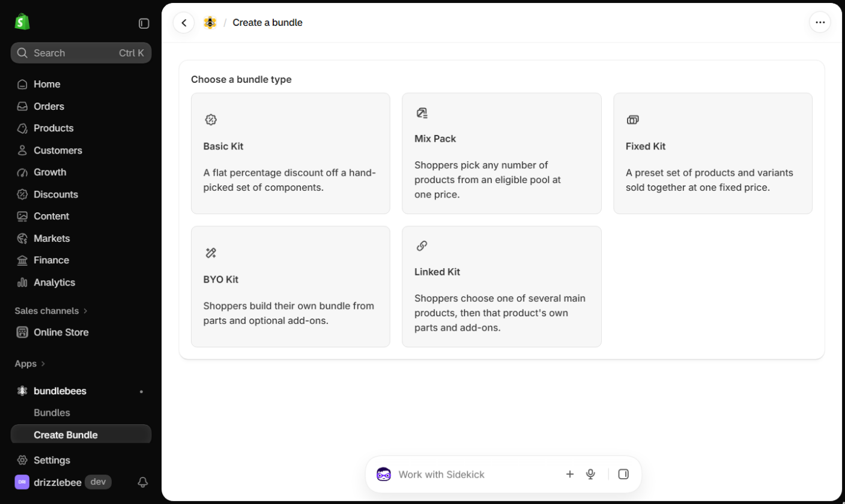845x504 pixels.
Task: Focus the Work with Sidekick input
Action: tap(477, 474)
